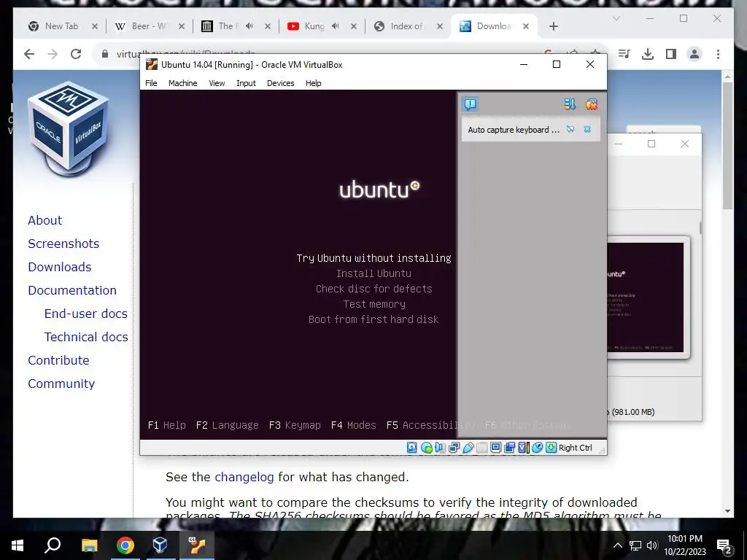
Task: Click the Chrome back arrow
Action: coord(29,54)
